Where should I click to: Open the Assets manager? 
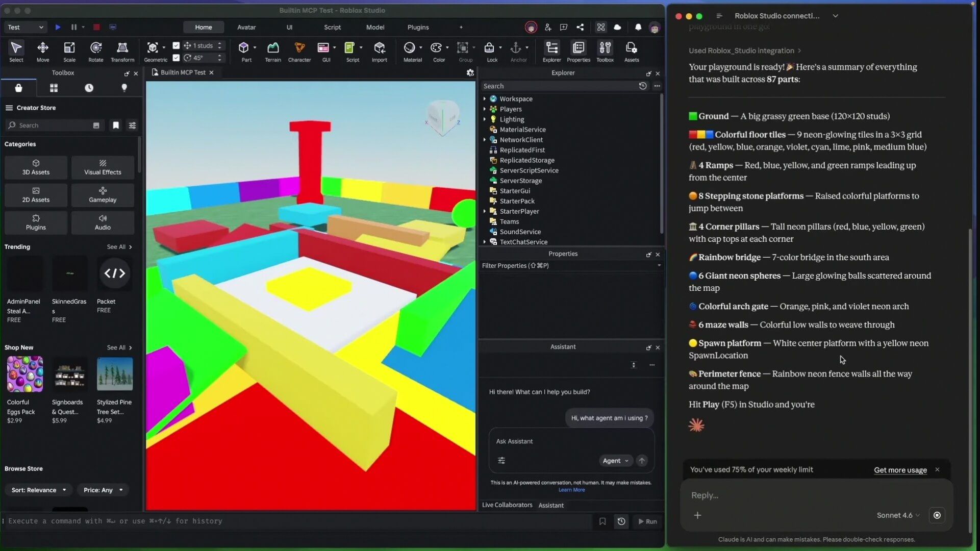[x=632, y=51]
